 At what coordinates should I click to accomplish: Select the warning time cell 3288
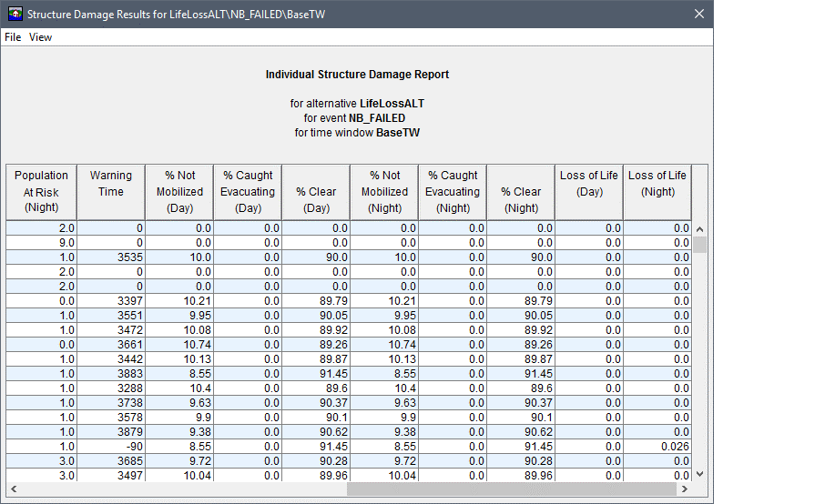coord(111,388)
